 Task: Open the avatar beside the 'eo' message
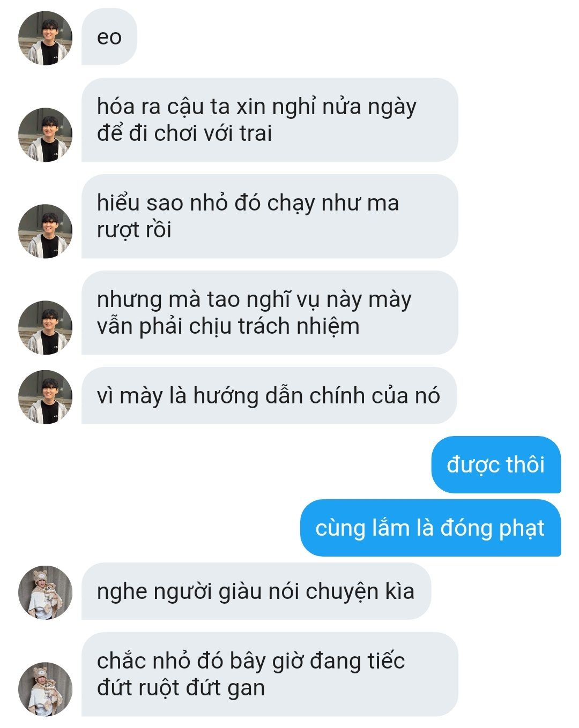point(45,38)
